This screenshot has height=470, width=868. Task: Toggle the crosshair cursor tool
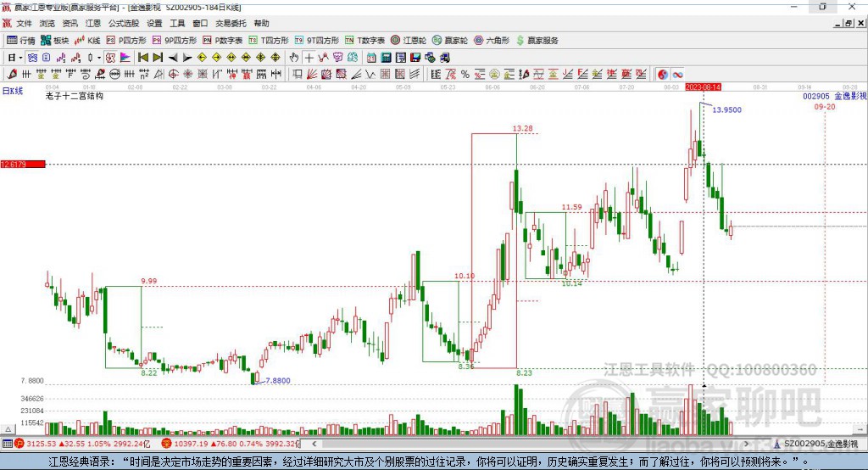coord(309,58)
